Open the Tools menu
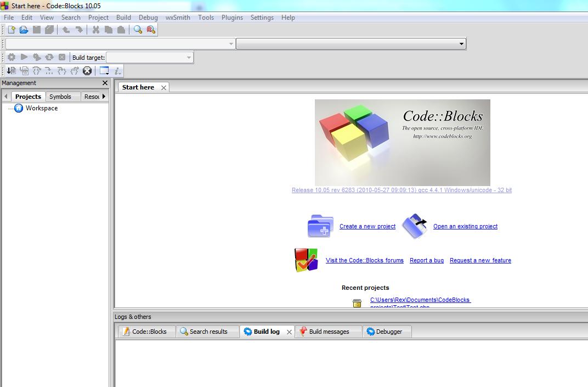Image resolution: width=588 pixels, height=387 pixels. click(206, 17)
